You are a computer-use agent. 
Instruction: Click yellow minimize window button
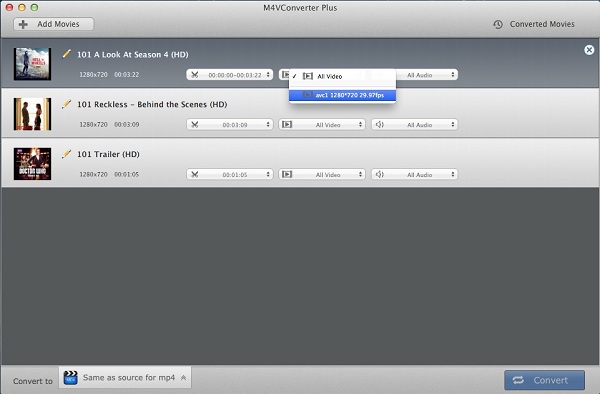coord(22,7)
